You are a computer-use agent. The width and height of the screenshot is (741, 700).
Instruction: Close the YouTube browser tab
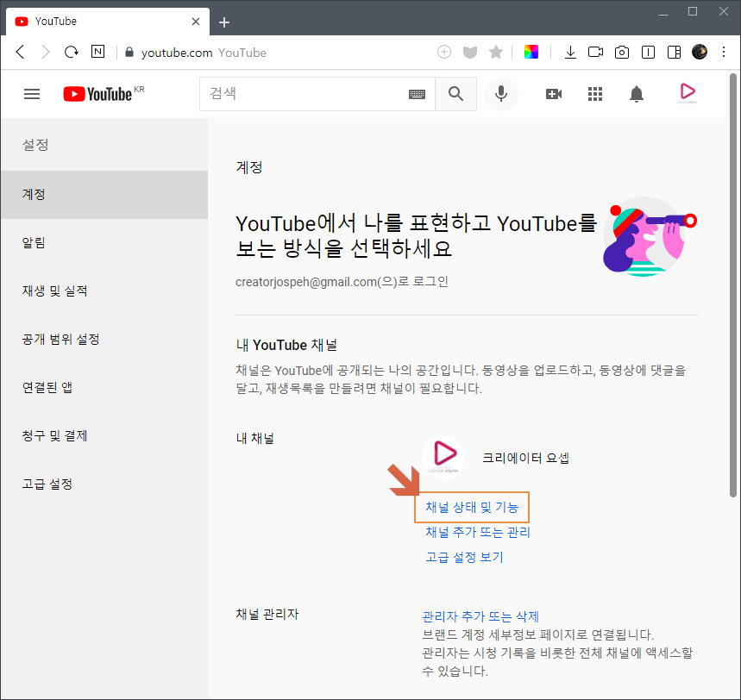[196, 22]
